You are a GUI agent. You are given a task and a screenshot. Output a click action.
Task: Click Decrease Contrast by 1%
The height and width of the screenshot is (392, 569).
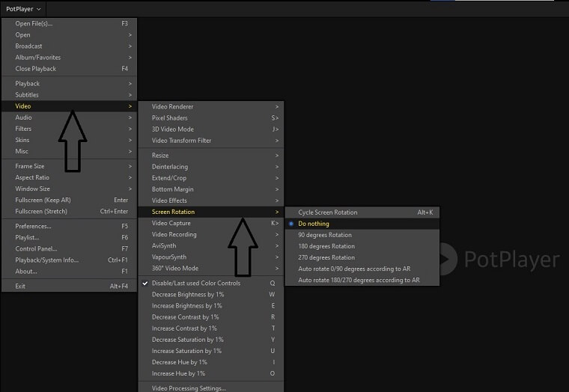(x=211, y=316)
